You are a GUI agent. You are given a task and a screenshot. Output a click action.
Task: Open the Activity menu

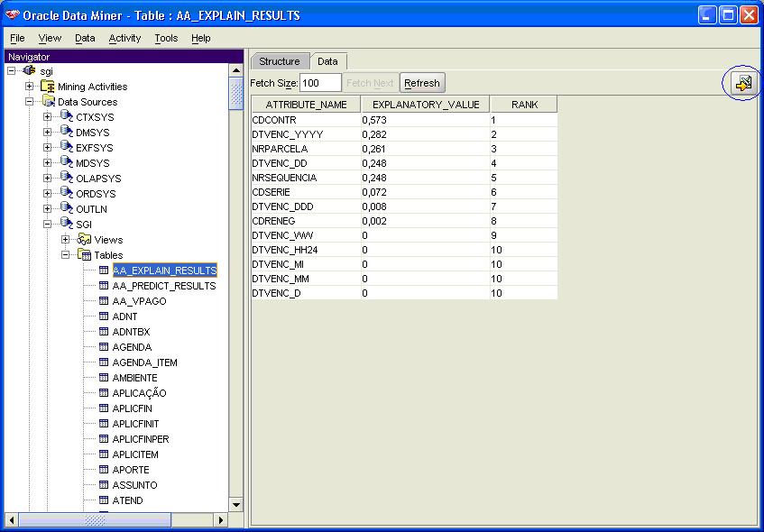point(124,38)
